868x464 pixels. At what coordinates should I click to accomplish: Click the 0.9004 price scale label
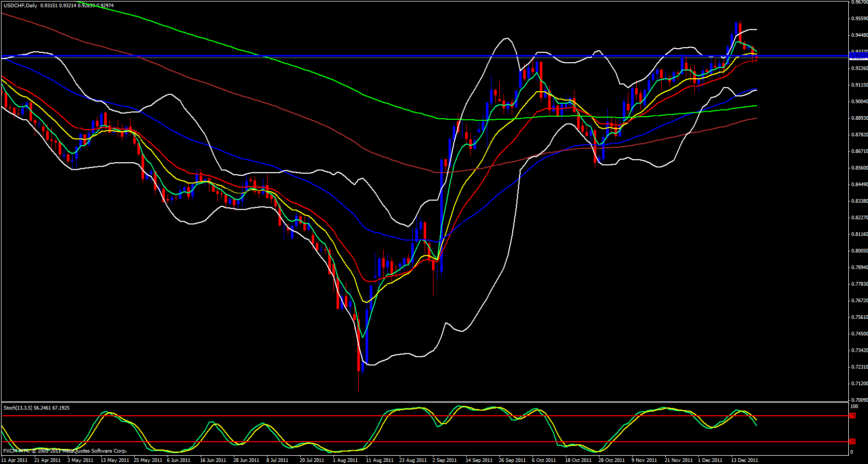859,102
